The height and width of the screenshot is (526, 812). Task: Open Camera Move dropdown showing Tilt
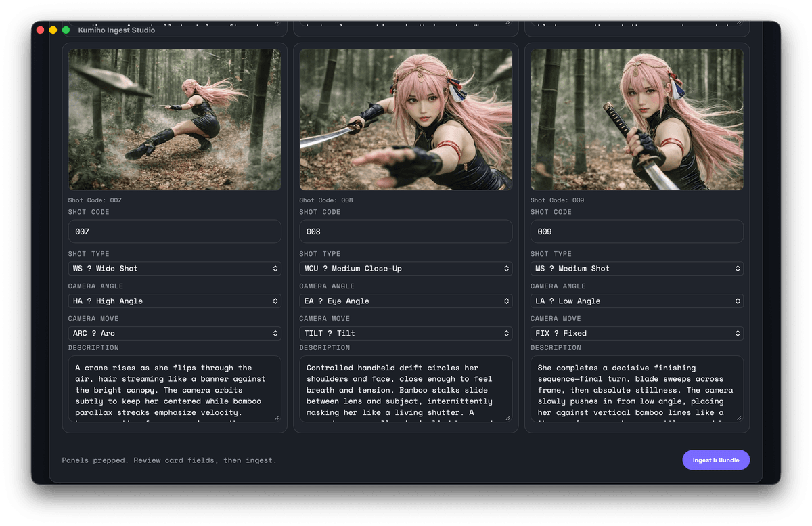[405, 334]
